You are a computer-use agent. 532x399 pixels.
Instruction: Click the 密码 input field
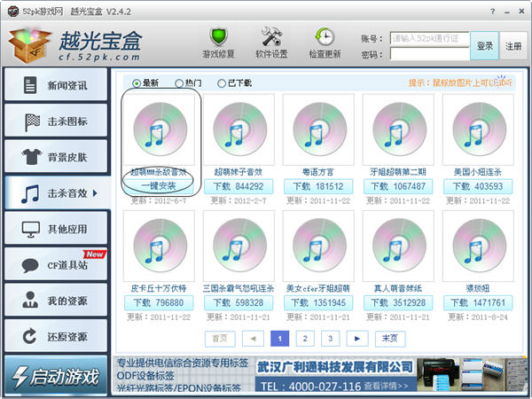click(x=429, y=54)
